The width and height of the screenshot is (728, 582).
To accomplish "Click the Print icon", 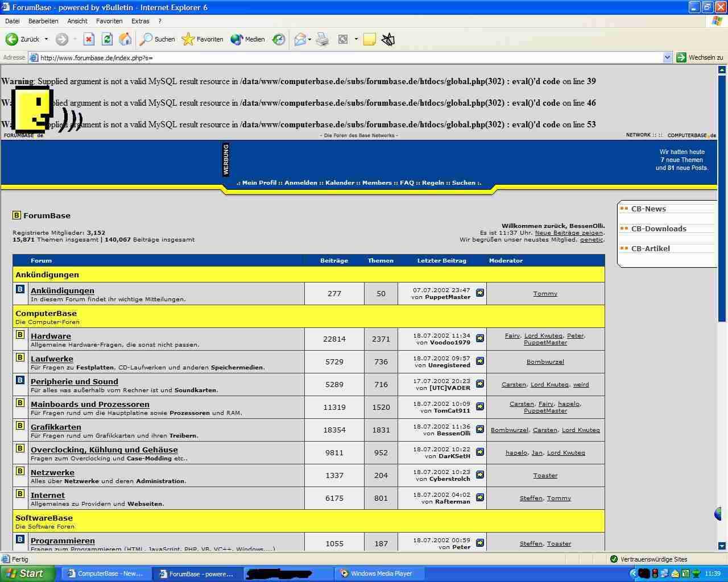I will 322,39.
